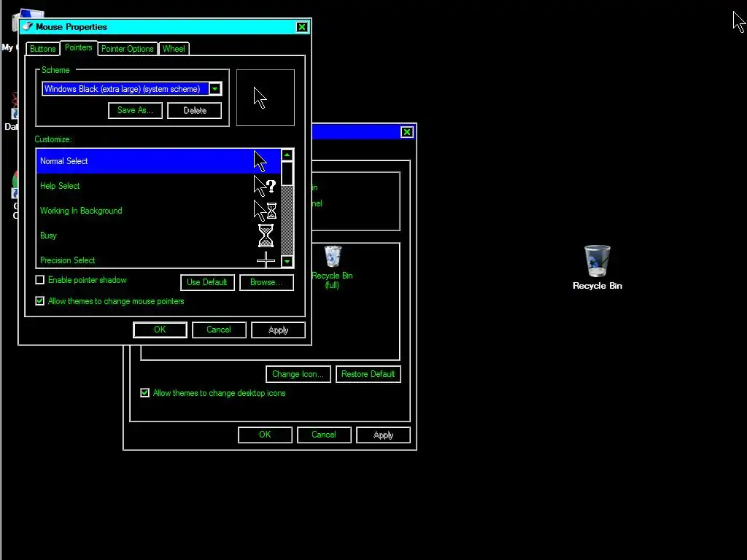
Task: Open the Scheme dropdown arrow
Action: point(215,88)
